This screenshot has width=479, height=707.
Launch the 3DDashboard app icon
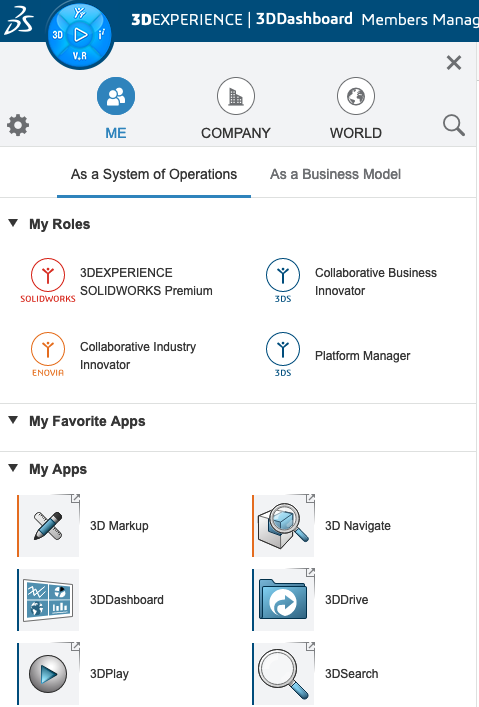[49, 600]
